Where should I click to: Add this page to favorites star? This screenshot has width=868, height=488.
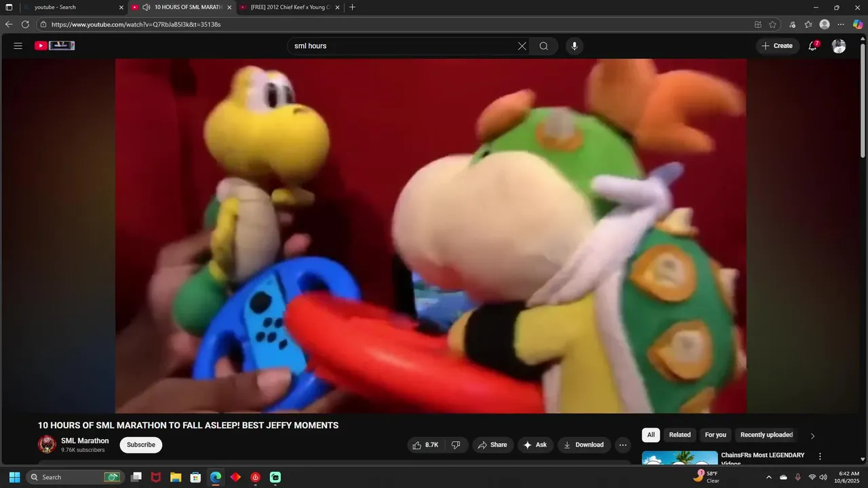(772, 24)
